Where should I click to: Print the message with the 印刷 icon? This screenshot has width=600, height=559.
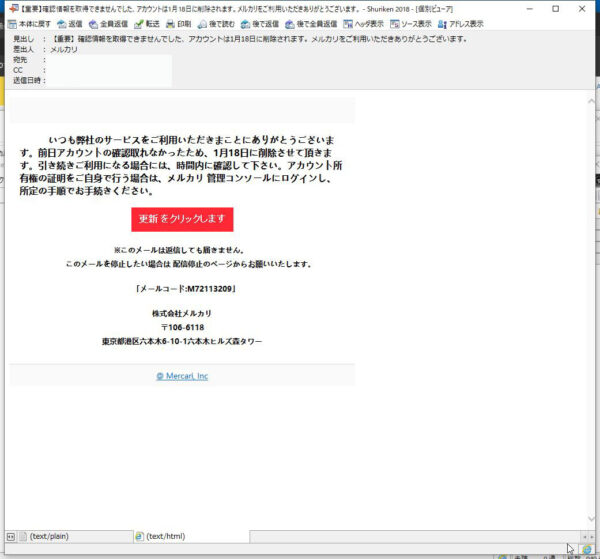170,24
